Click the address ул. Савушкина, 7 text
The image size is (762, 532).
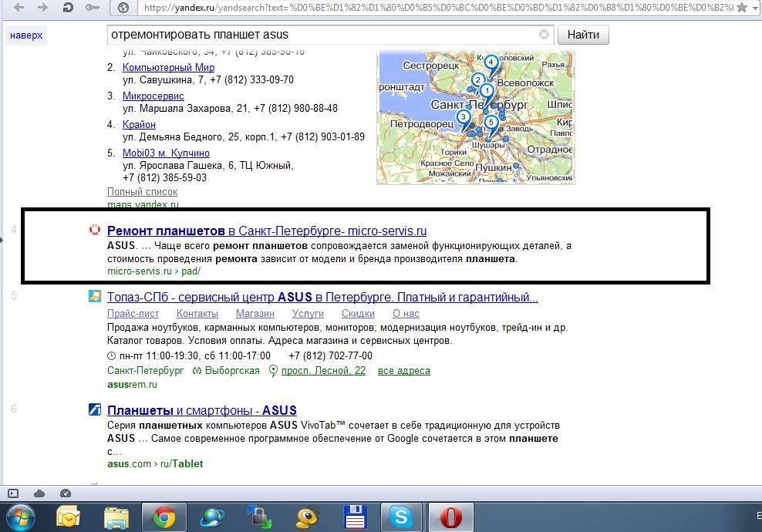(164, 79)
